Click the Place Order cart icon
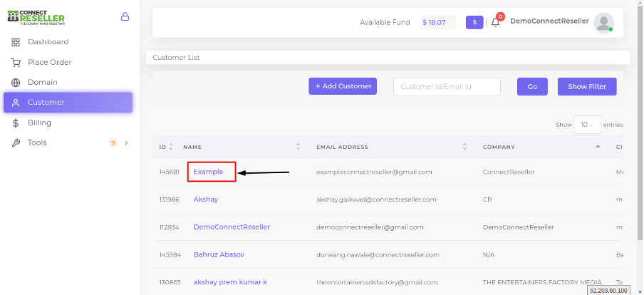644x295 pixels. [x=16, y=63]
